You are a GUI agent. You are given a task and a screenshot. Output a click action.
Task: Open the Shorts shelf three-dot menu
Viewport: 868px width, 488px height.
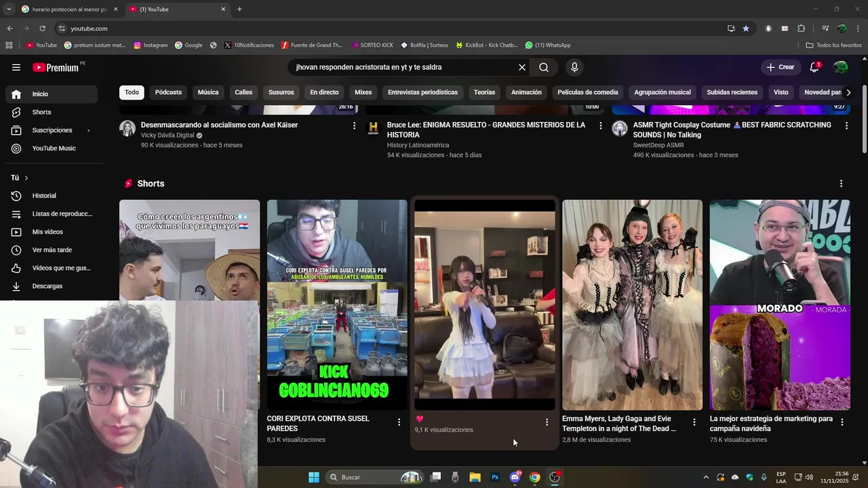click(x=841, y=184)
